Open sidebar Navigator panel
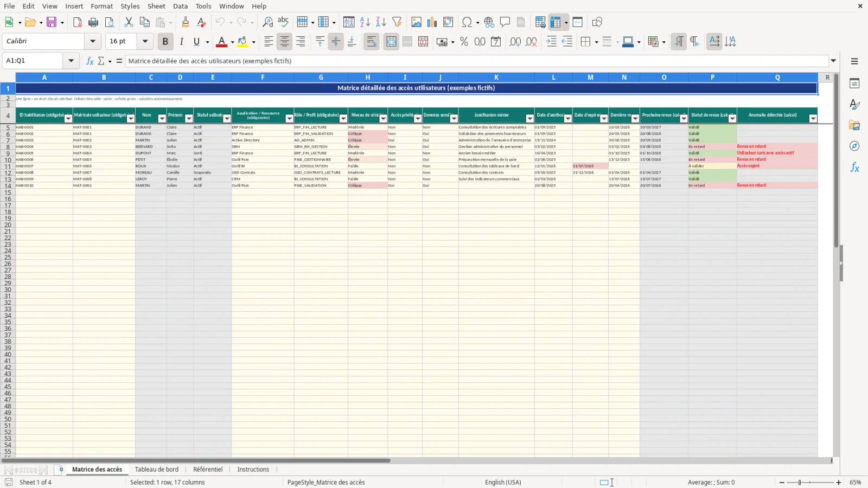Viewport: 868px width, 488px height. tap(854, 146)
